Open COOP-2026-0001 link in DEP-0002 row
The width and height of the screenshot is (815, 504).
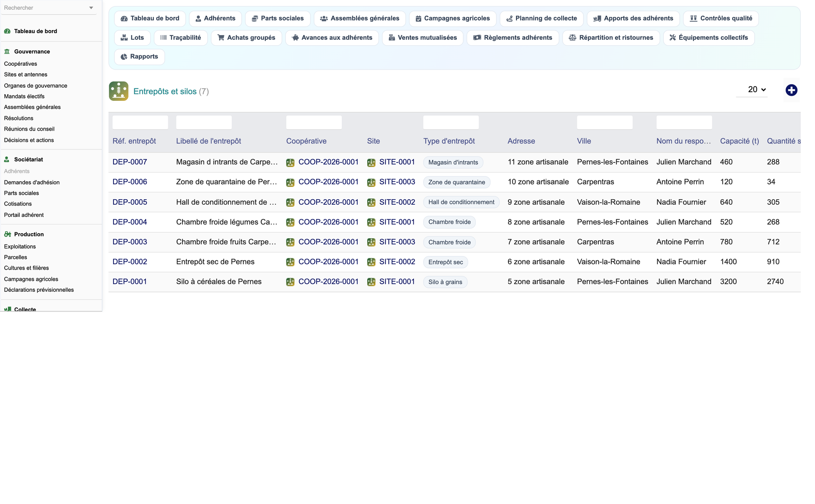coord(328,262)
